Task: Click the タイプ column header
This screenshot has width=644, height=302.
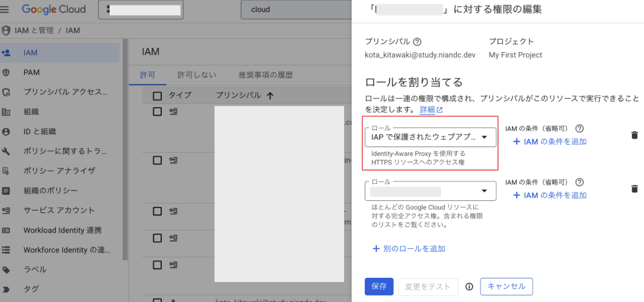Action: coord(180,96)
